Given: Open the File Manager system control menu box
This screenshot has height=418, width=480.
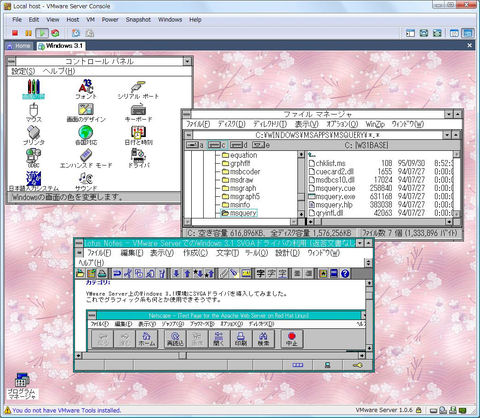Looking at the screenshot, I should [x=187, y=114].
